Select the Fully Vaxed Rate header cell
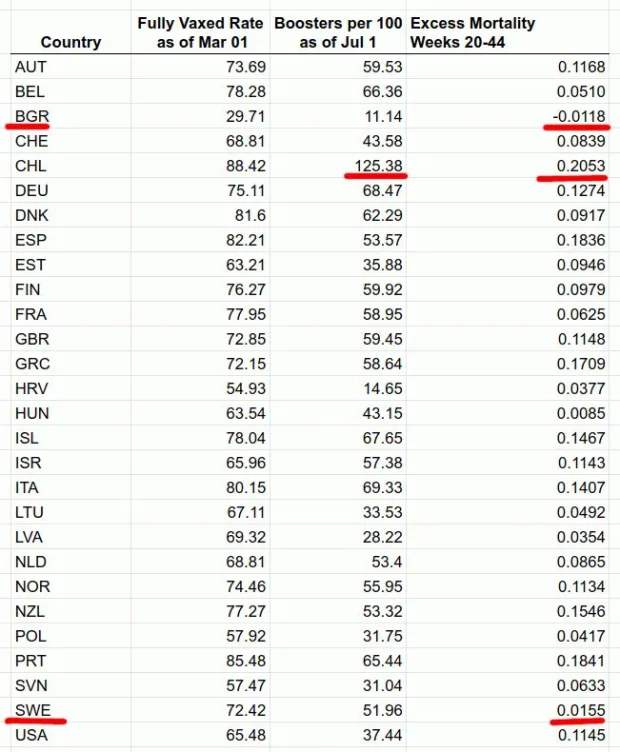 point(200,32)
